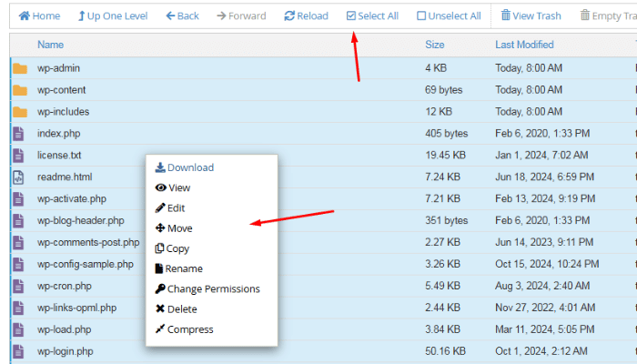Click the wp-activate.php file icon
637x364 pixels.
point(18,199)
